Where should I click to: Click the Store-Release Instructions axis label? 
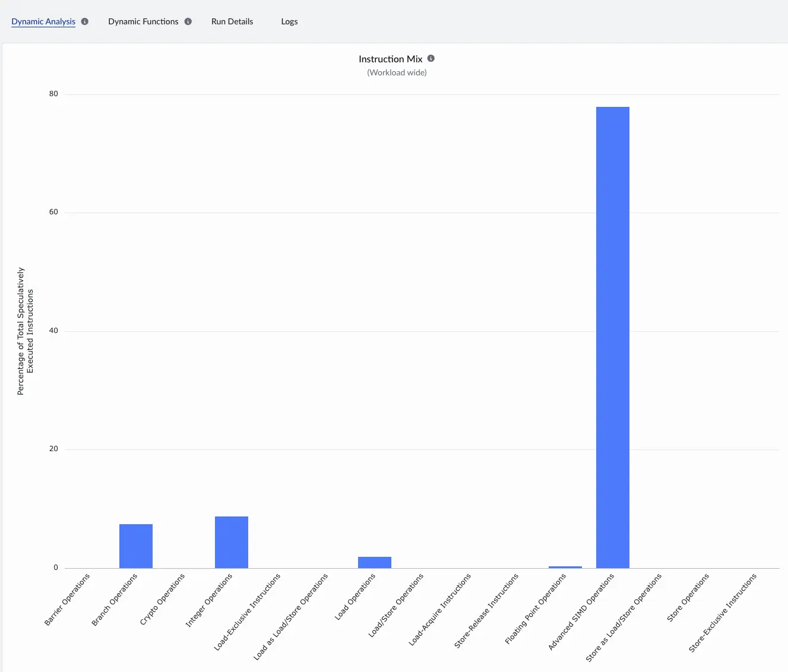(486, 610)
